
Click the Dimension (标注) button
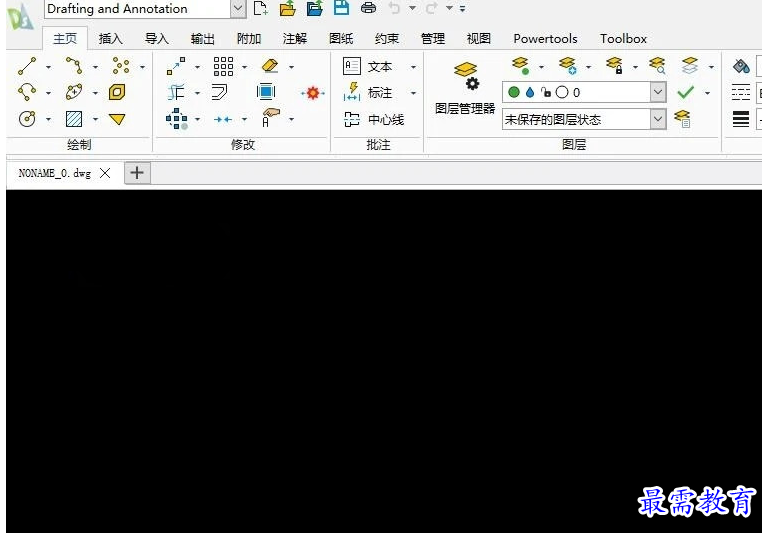click(368, 92)
